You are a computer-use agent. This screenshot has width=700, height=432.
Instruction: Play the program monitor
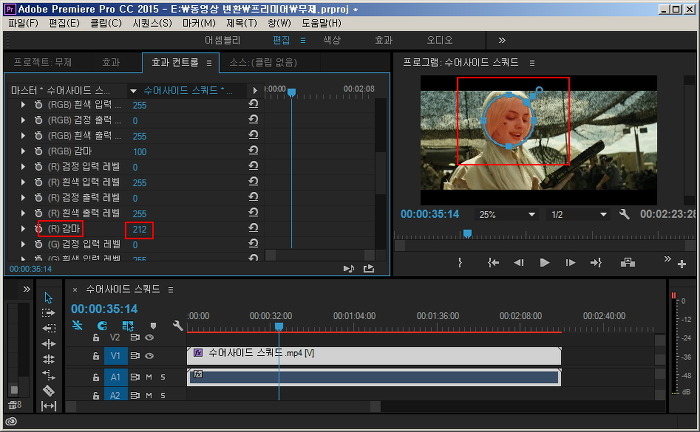point(544,263)
